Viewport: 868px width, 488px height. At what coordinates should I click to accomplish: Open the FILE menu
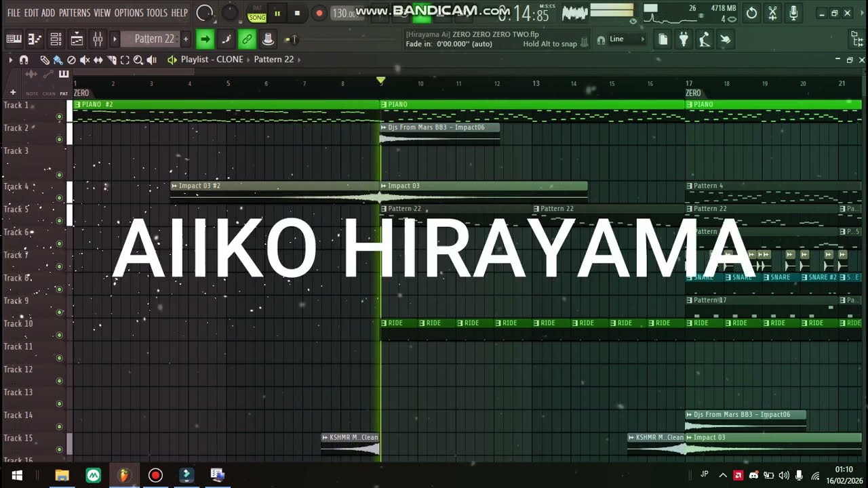[14, 13]
